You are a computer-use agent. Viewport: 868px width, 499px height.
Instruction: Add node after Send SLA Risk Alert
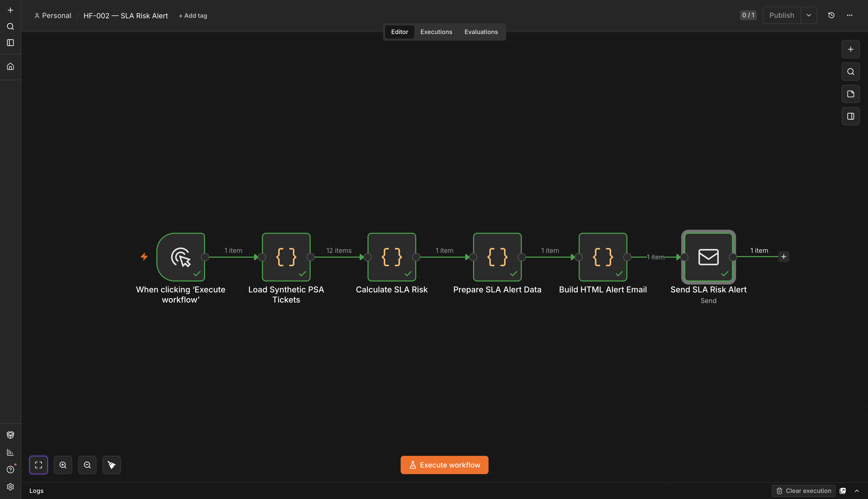[784, 257]
